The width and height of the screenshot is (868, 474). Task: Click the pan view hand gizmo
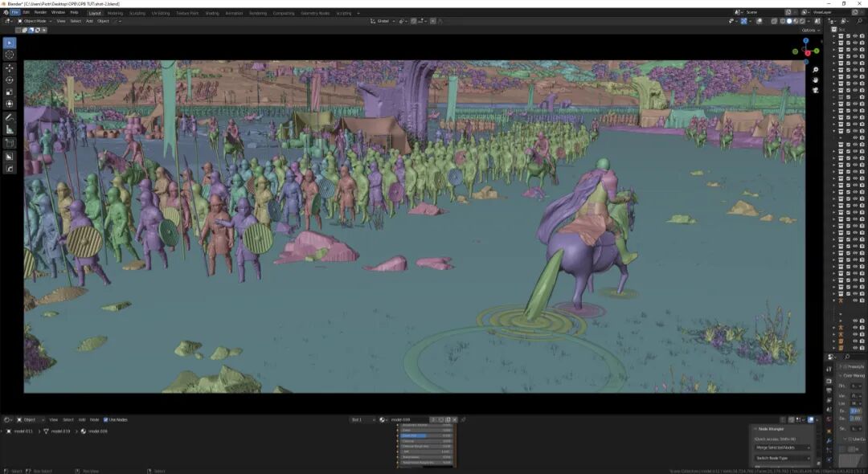pos(816,80)
